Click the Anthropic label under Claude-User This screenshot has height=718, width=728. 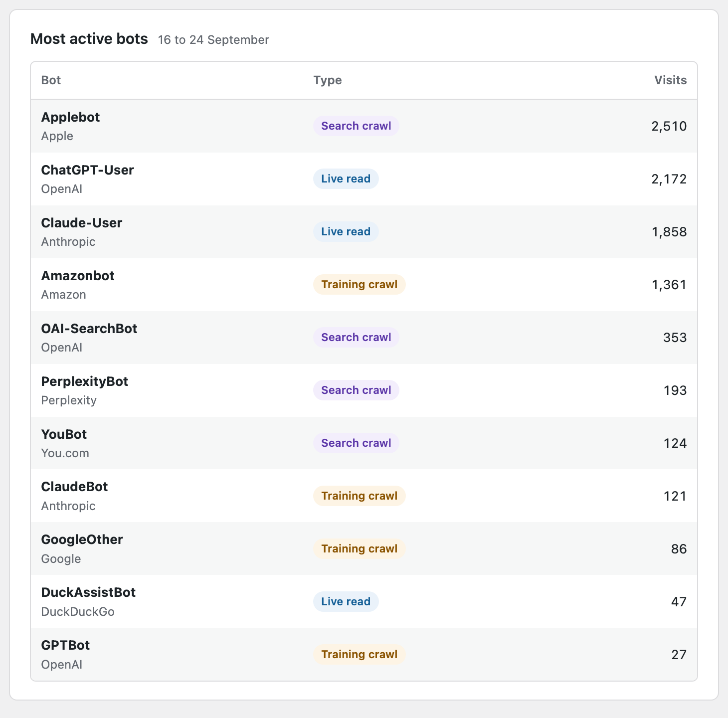68,242
